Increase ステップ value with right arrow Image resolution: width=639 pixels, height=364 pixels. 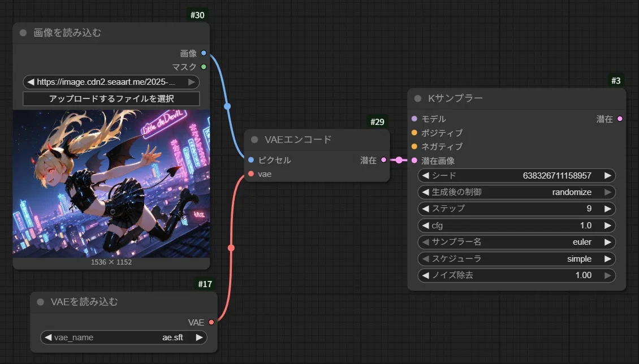point(607,209)
